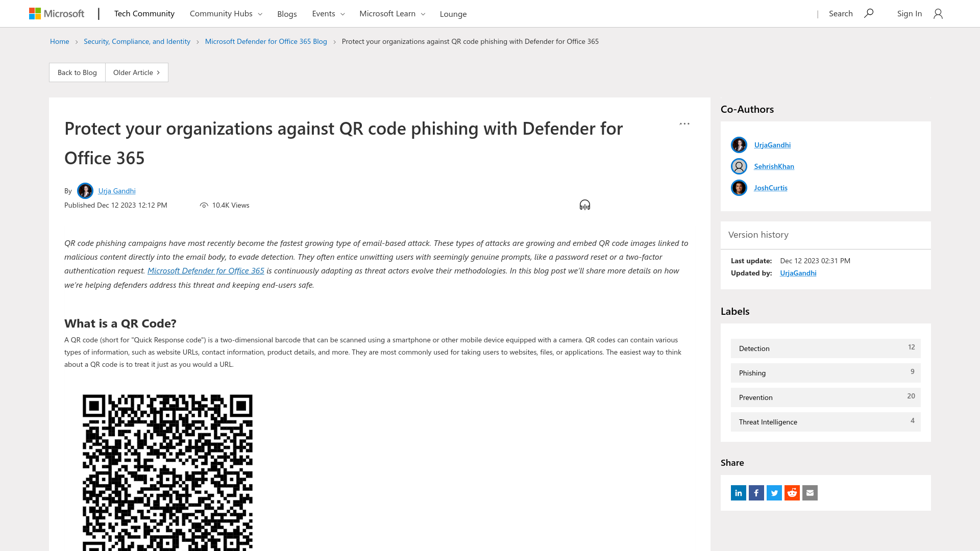Click the Blogs menu item

point(287,13)
